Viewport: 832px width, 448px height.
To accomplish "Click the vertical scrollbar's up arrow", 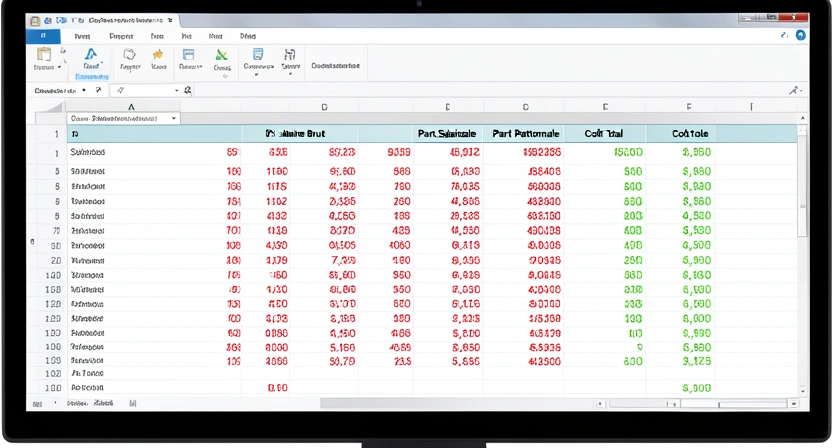I will (x=802, y=118).
